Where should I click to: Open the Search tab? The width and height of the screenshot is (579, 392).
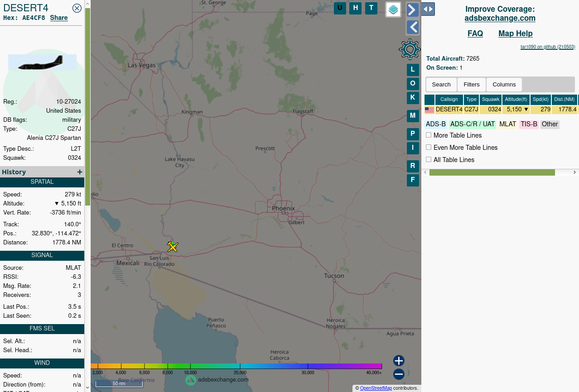click(441, 85)
